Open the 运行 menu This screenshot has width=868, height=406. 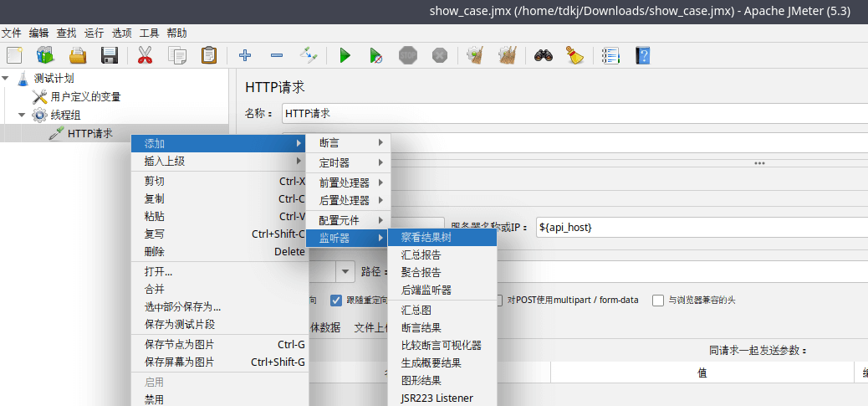pyautogui.click(x=94, y=33)
